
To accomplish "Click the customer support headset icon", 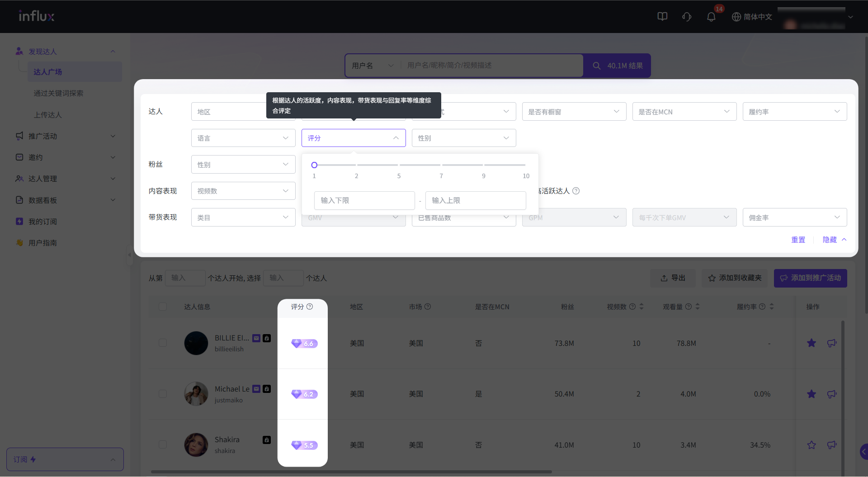I will tap(687, 17).
